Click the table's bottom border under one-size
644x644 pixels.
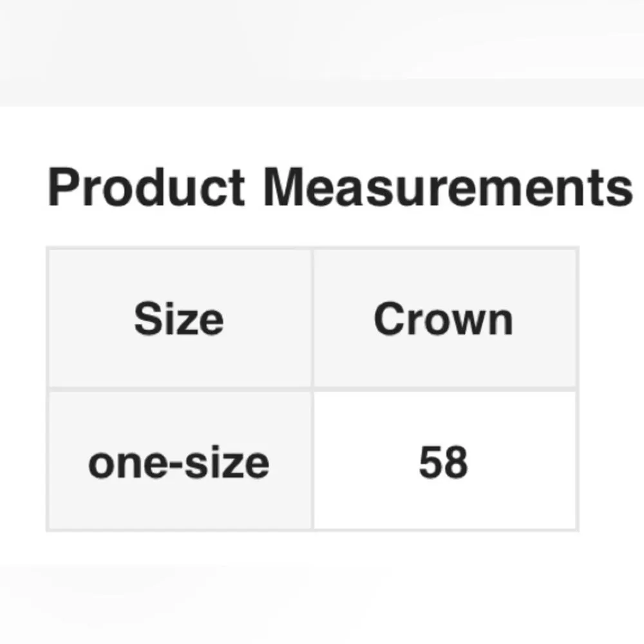coord(179,530)
